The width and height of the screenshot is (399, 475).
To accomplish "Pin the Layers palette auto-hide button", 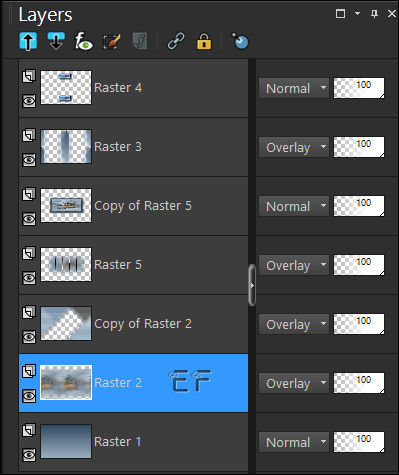I will (x=375, y=13).
